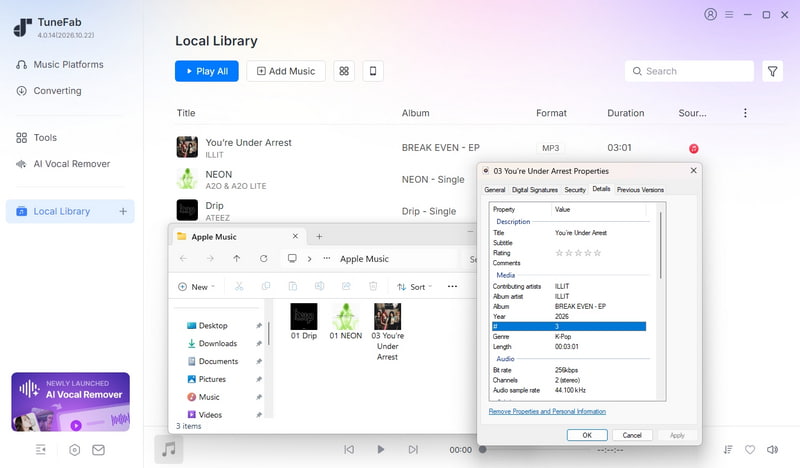Click the MP3 format badge
The height and width of the screenshot is (468, 800).
pyautogui.click(x=551, y=148)
